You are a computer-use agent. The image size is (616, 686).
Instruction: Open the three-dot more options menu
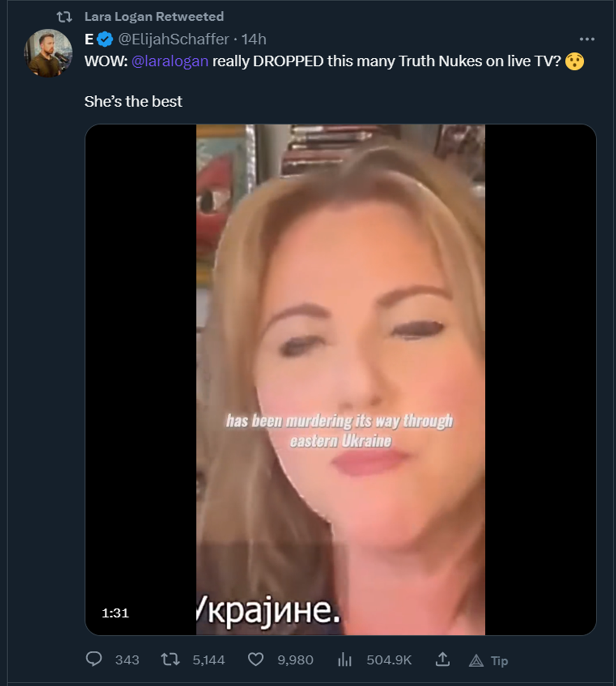point(587,39)
